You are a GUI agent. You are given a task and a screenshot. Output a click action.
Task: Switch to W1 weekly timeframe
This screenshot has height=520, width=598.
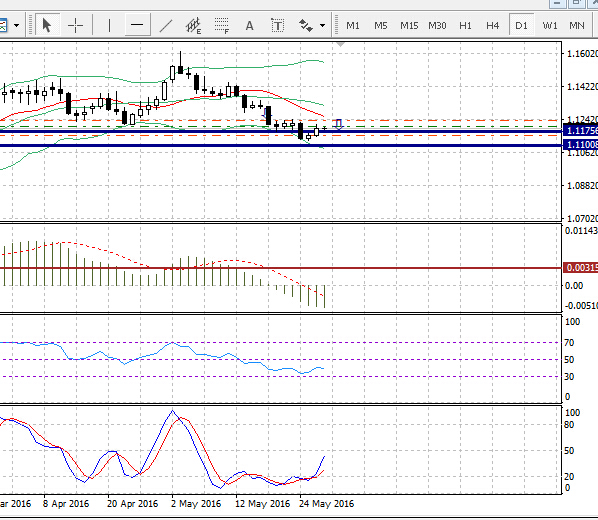(550, 26)
